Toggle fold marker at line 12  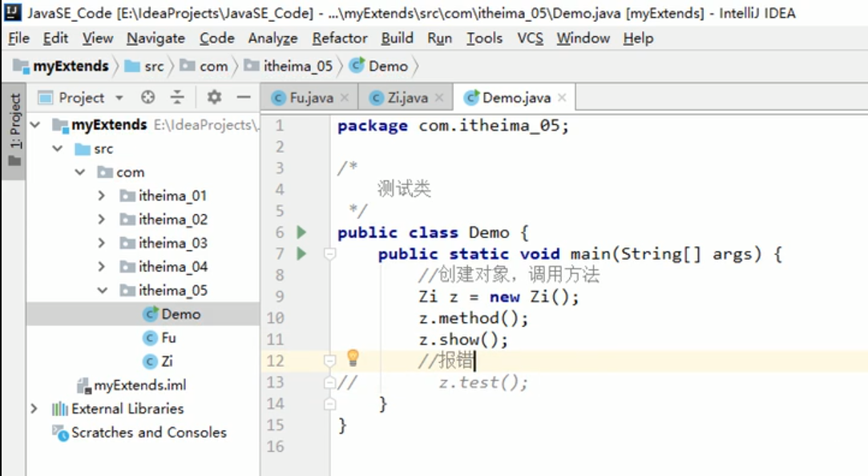tap(329, 361)
